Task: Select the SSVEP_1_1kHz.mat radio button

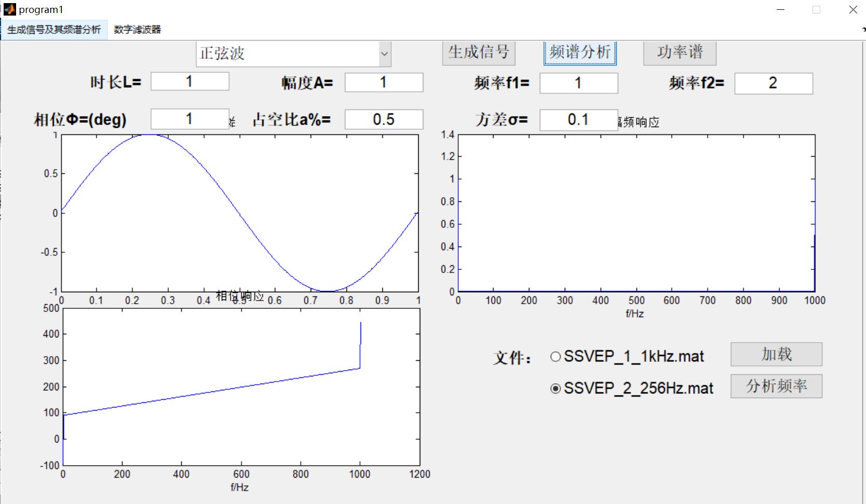Action: [555, 357]
